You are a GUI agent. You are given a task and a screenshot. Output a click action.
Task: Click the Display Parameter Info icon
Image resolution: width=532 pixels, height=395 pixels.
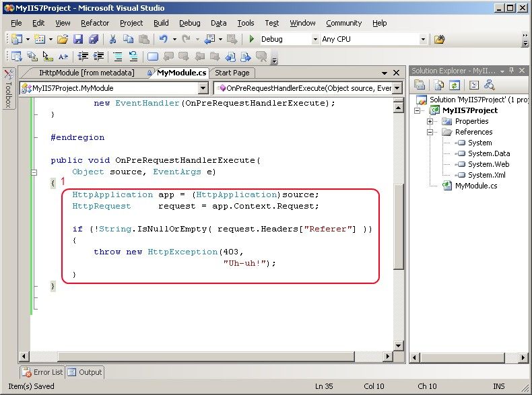(x=32, y=57)
